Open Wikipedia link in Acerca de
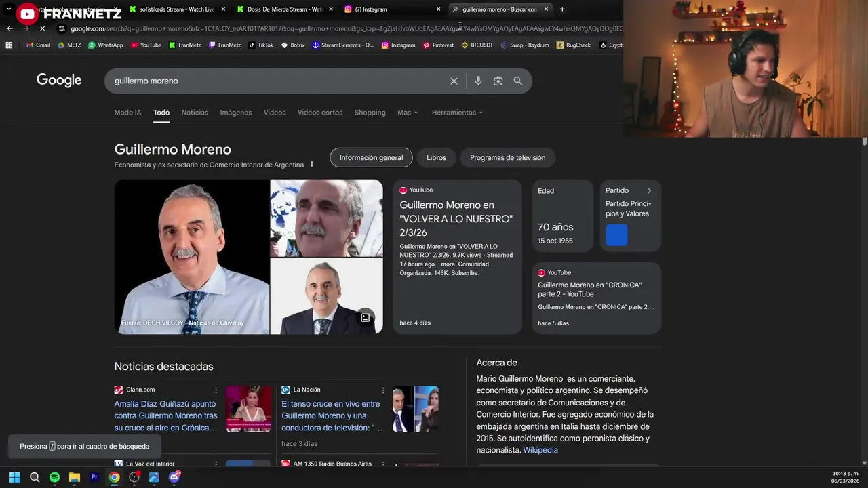 coord(540,450)
